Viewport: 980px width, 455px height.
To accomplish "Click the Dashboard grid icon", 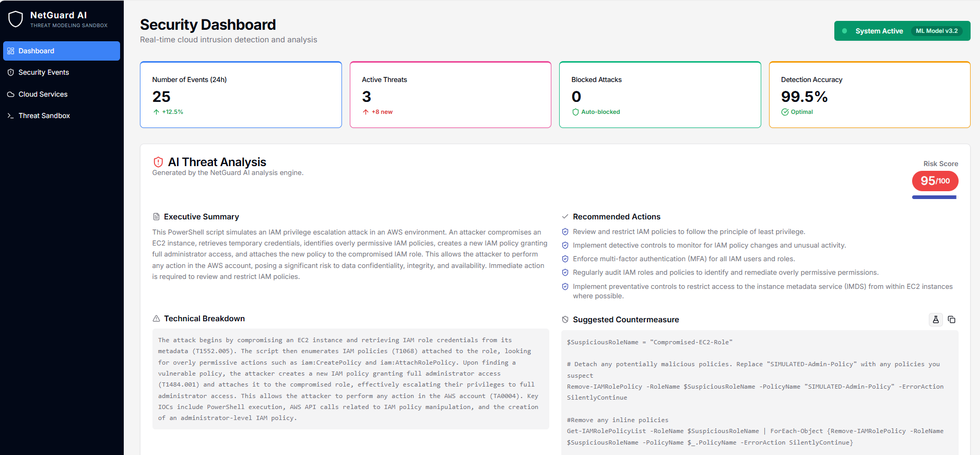I will [x=10, y=51].
